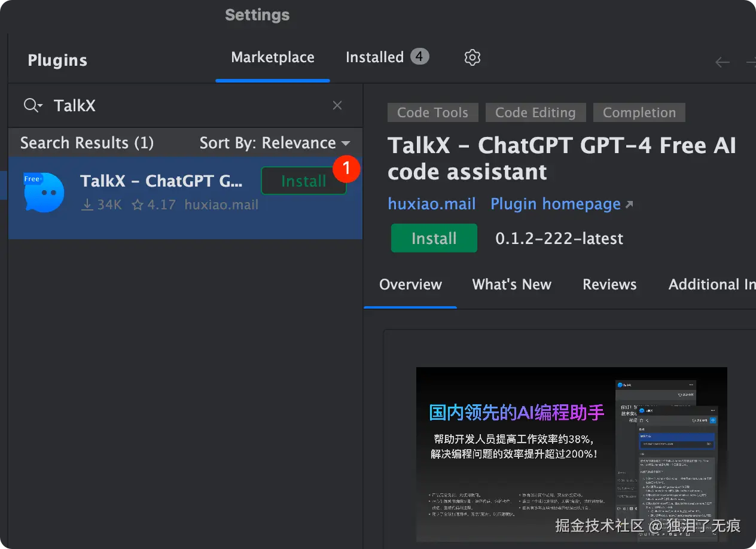
Task: Click the 34K downloads count
Action: pyautogui.click(x=102, y=205)
